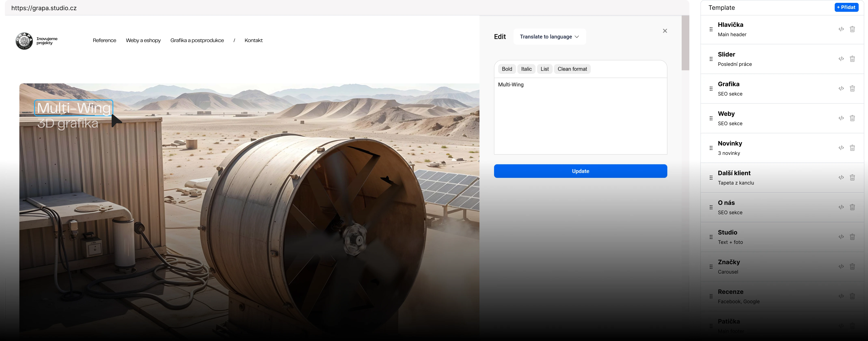The height and width of the screenshot is (341, 868).
Task: Click the Update button
Action: pyautogui.click(x=580, y=171)
